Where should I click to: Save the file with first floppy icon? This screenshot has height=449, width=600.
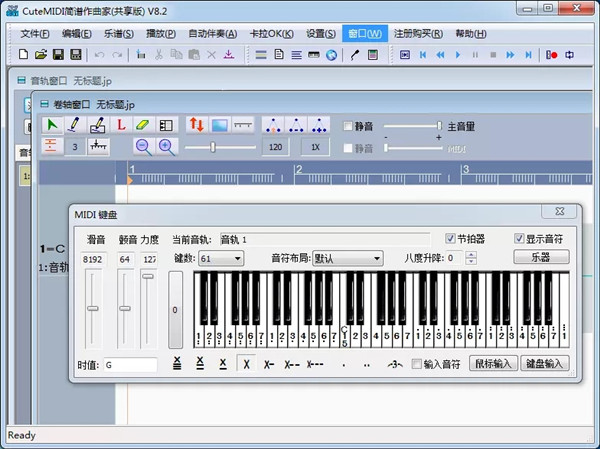pos(58,55)
